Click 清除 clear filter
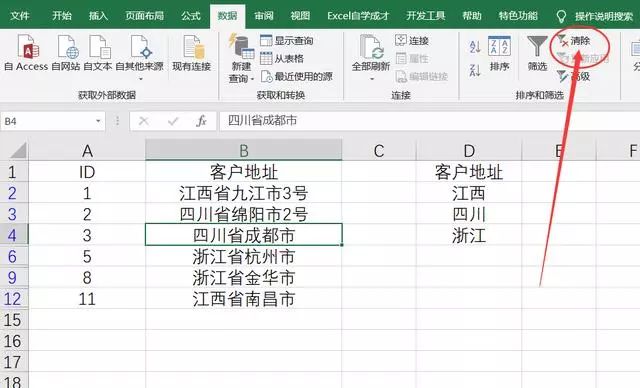The height and width of the screenshot is (388, 640). point(574,41)
